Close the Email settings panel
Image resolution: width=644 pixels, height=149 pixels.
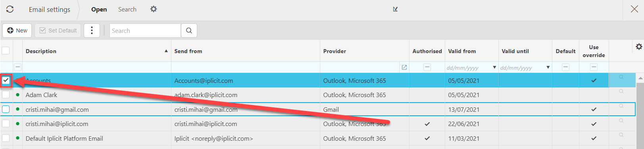click(x=634, y=9)
